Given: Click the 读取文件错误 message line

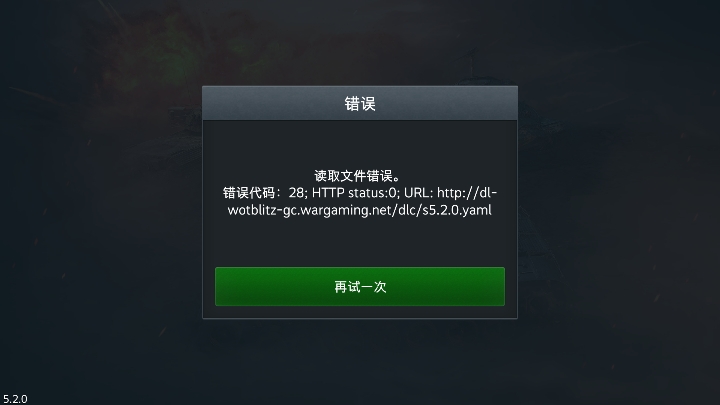Looking at the screenshot, I should point(357,176).
